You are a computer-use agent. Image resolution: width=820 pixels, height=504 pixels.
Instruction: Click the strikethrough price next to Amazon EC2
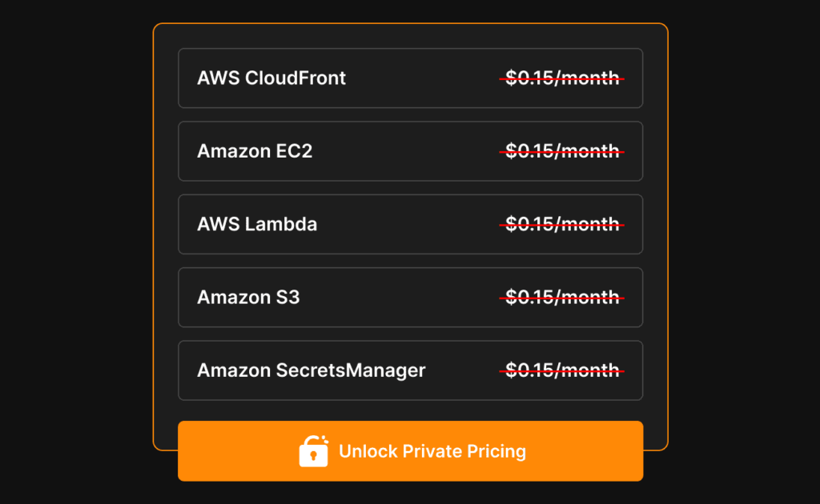click(x=561, y=150)
